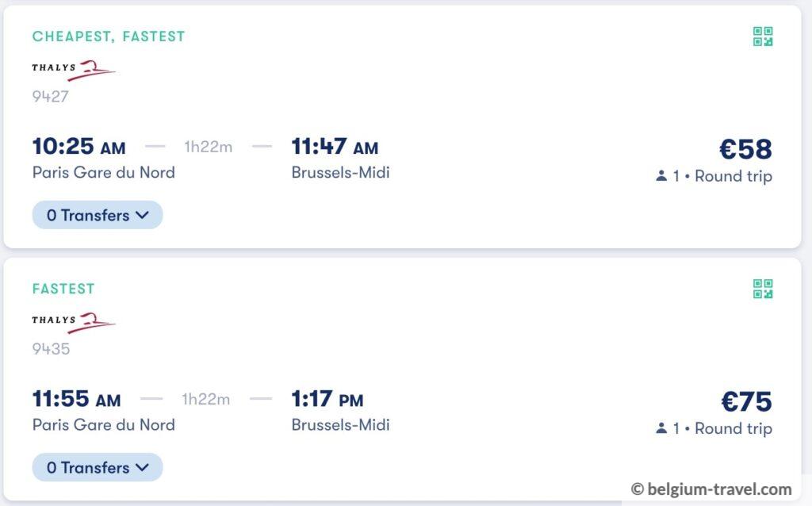
Task: Click the QR code icon on the €75 ticket
Action: 762,289
